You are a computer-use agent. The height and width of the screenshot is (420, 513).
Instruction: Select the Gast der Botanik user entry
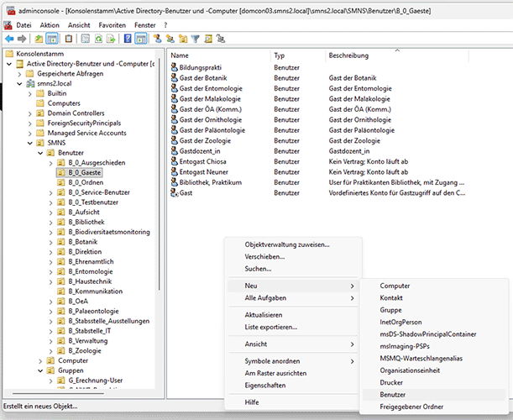pos(202,77)
